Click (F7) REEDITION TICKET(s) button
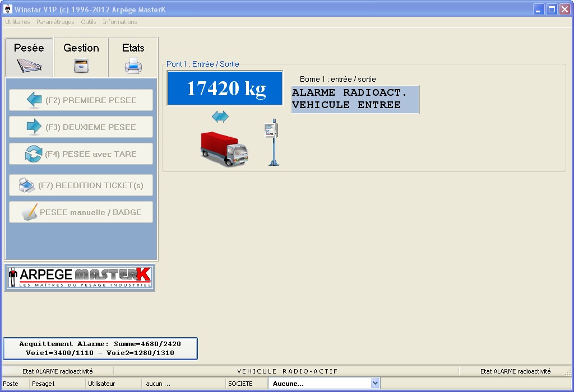Viewport: 574px width, 392px height. 81,185
